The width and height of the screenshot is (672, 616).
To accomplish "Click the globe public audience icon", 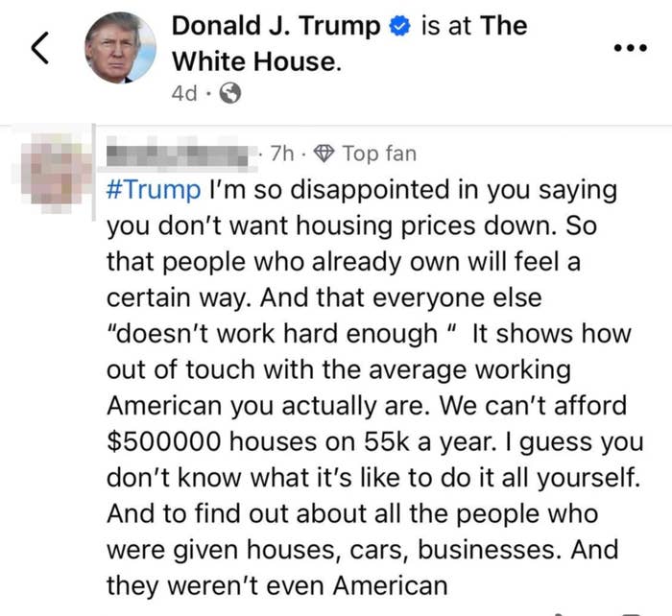I will point(230,94).
